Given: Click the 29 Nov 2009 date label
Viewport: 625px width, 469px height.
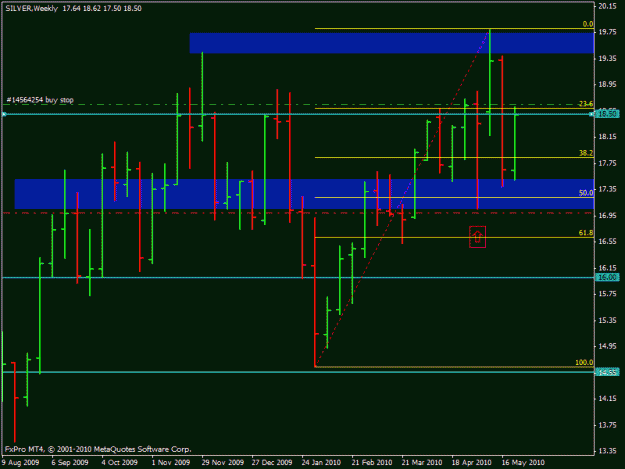Looking at the screenshot, I should pyautogui.click(x=222, y=463).
